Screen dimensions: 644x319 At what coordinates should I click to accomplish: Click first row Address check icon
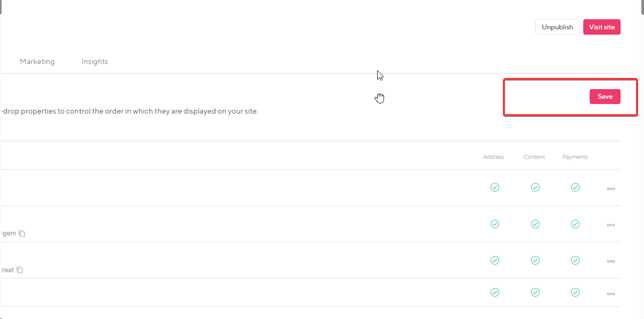[x=495, y=187]
